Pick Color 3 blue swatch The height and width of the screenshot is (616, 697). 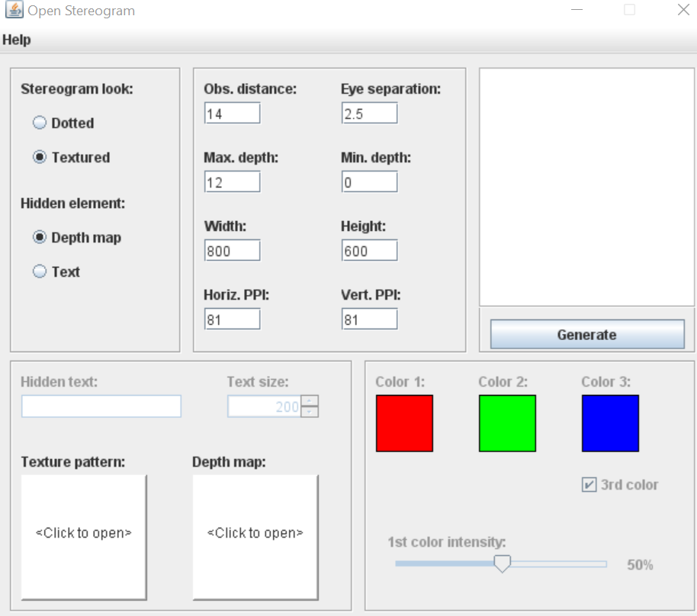click(x=610, y=423)
